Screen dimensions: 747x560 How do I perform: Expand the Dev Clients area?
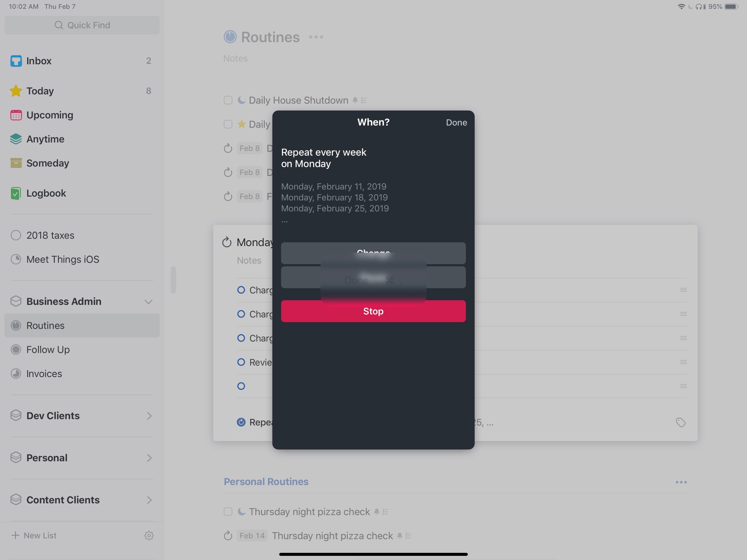[x=149, y=416]
